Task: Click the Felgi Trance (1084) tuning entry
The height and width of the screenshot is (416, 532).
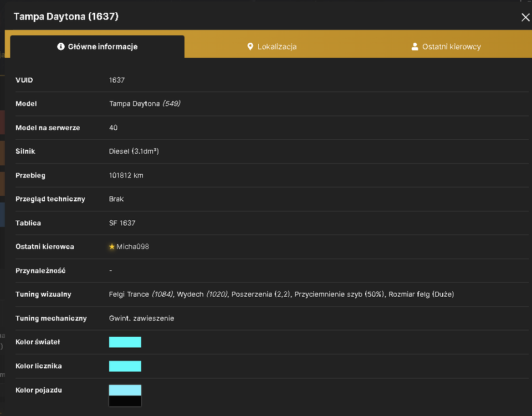Action: click(x=141, y=294)
